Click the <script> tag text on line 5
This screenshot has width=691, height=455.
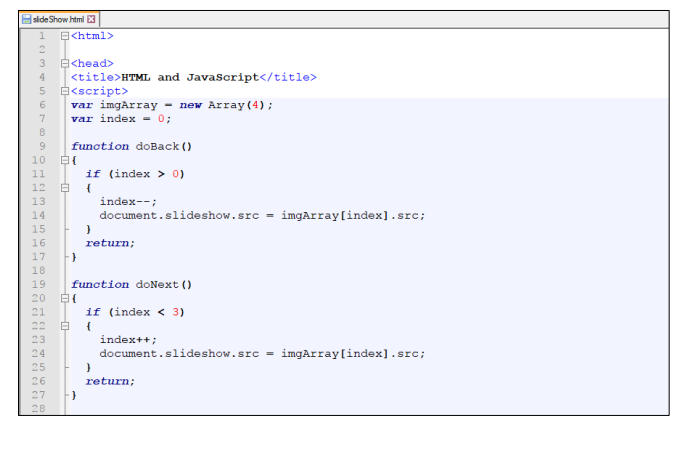tap(100, 91)
